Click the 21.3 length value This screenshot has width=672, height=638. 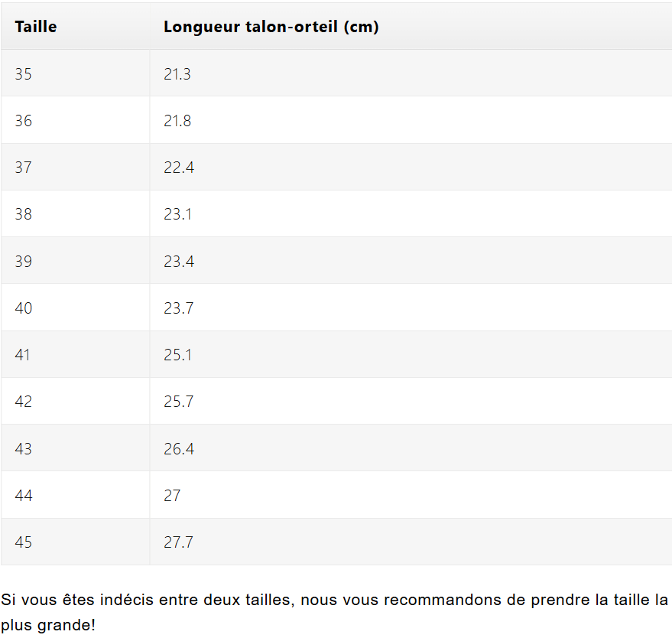click(177, 74)
